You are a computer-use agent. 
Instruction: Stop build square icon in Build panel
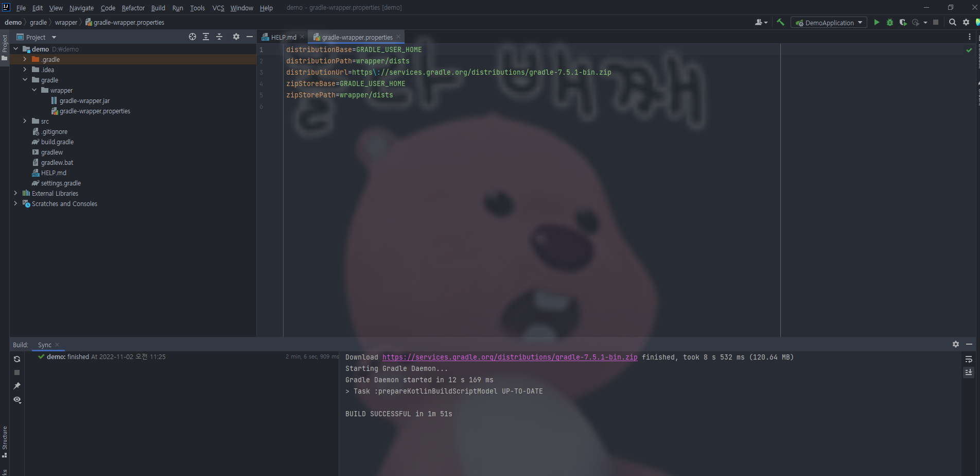17,372
